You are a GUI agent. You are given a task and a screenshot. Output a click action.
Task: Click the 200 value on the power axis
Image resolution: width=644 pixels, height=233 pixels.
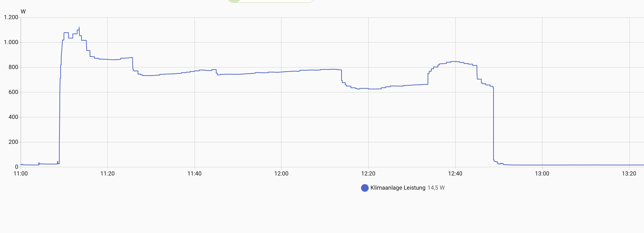click(x=13, y=142)
